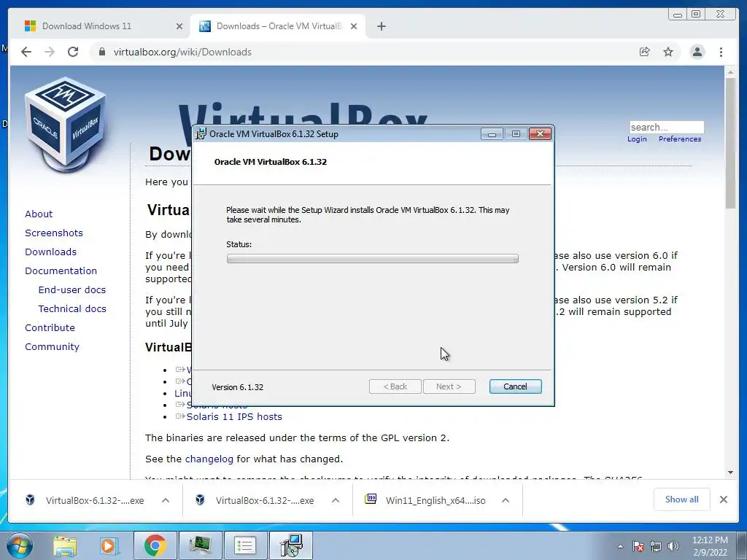
Task: Open Action Center flag icon
Action: pyautogui.click(x=638, y=546)
